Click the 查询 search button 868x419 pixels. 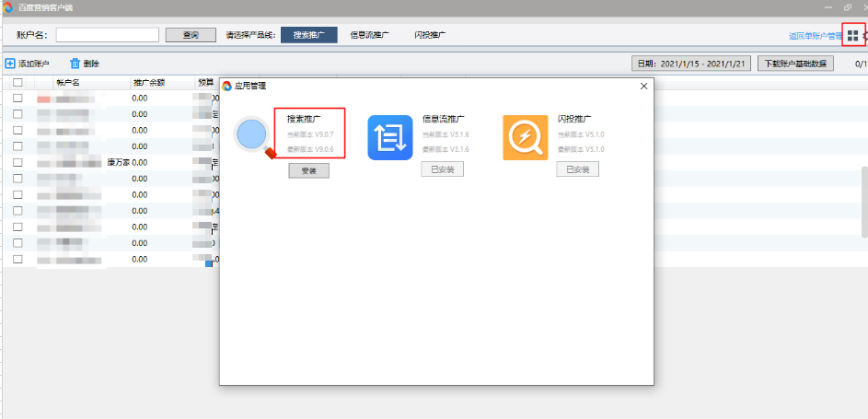pos(191,35)
